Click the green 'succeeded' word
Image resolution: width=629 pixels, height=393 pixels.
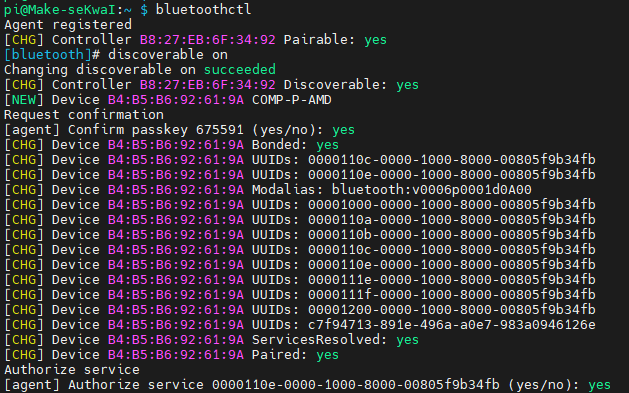click(x=239, y=70)
